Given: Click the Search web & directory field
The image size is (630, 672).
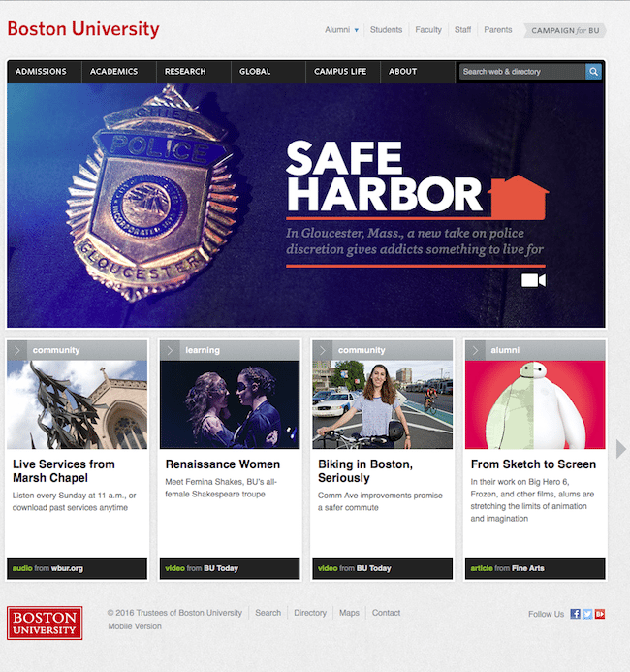Looking at the screenshot, I should tap(522, 72).
